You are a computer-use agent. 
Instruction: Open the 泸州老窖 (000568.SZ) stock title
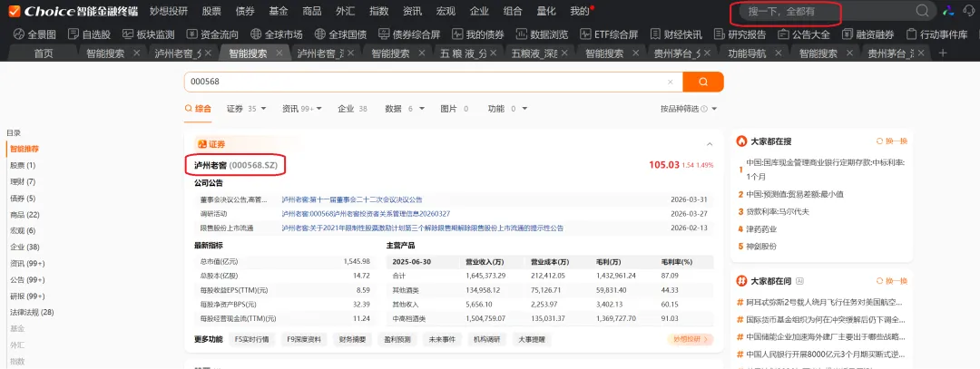click(x=236, y=165)
